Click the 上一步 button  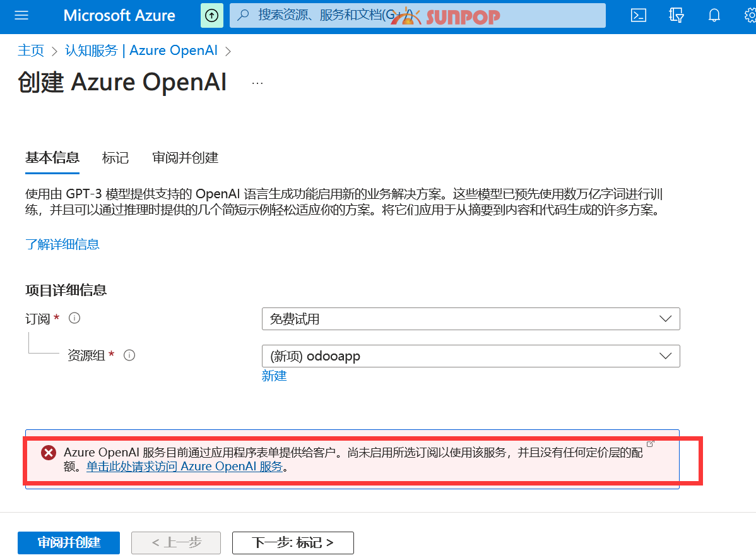click(x=176, y=542)
